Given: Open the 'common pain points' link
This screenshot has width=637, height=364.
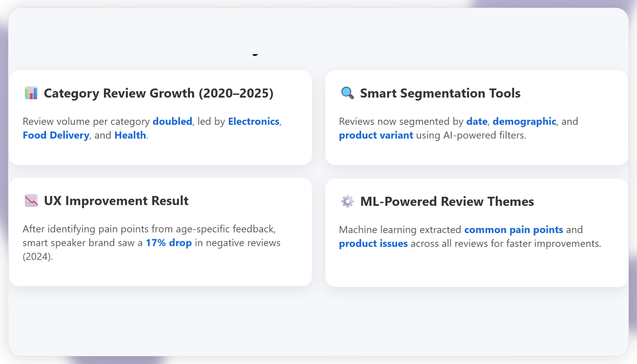Looking at the screenshot, I should pos(513,230).
